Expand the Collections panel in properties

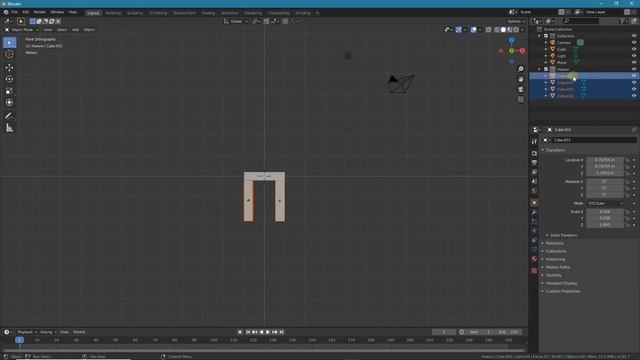(x=556, y=251)
